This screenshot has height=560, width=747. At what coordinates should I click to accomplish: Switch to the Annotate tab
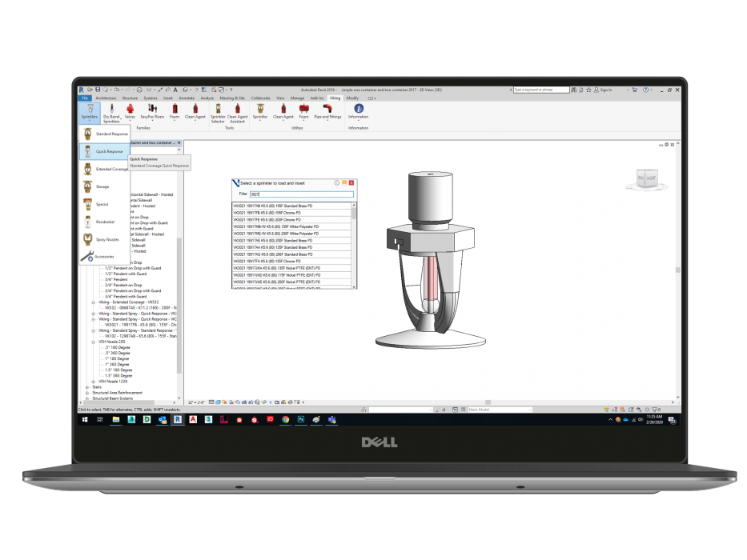187,98
